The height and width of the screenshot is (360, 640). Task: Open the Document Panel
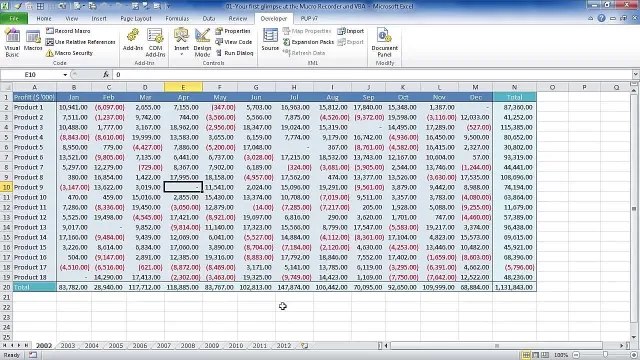pyautogui.click(x=384, y=43)
